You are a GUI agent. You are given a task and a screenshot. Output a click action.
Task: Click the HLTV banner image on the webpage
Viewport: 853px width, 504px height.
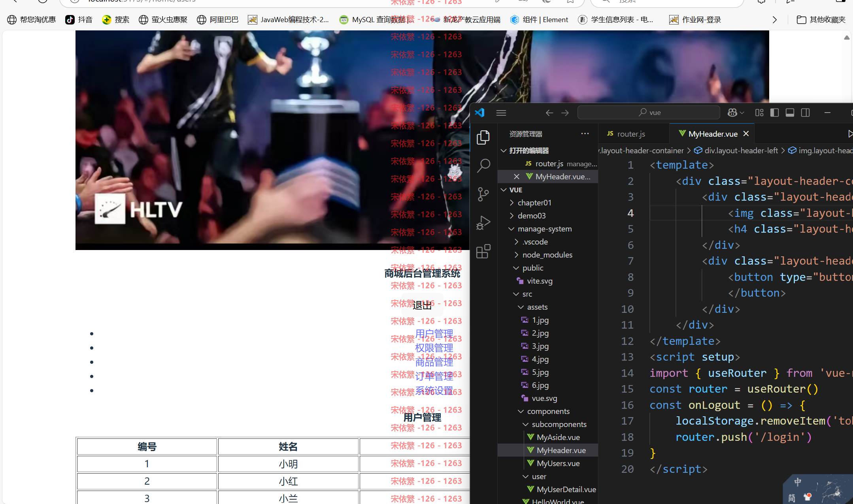coord(272,140)
